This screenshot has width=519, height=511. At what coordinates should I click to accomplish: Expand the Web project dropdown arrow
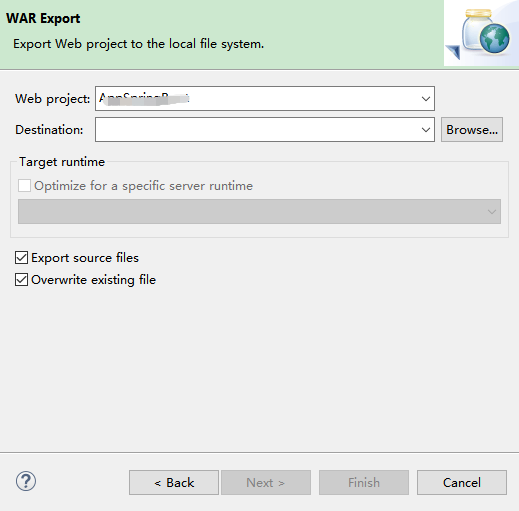(425, 99)
